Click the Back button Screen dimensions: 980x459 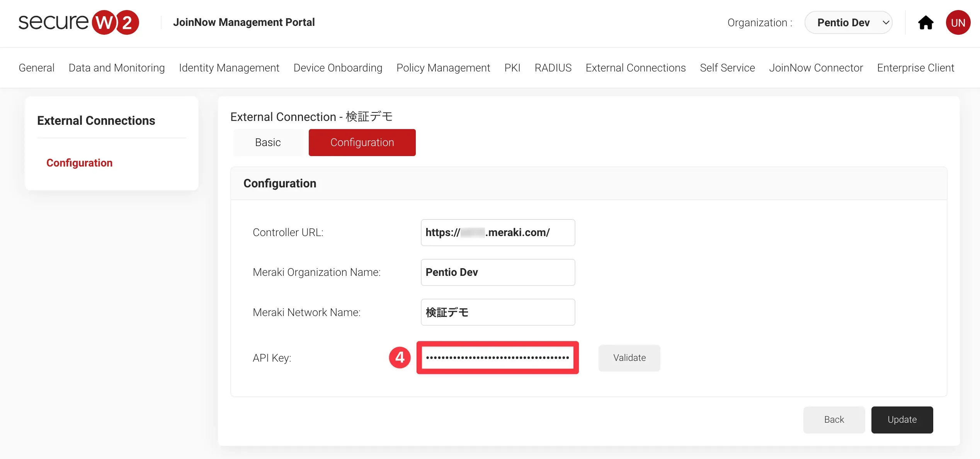click(834, 420)
